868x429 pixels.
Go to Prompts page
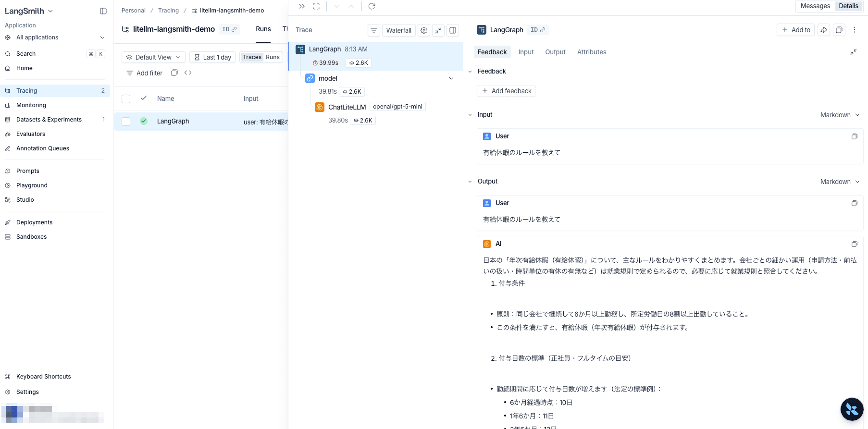tap(55, 171)
